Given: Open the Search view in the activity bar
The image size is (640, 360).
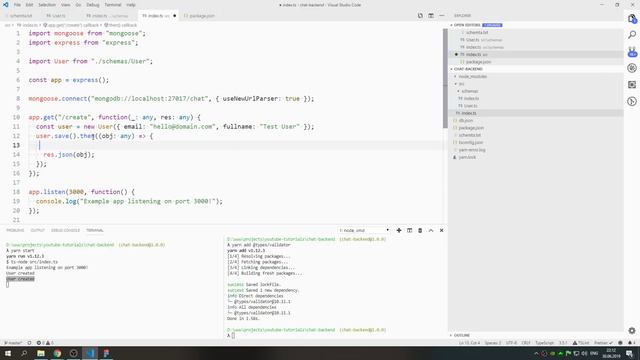Looking at the screenshot, I should click(632, 35).
